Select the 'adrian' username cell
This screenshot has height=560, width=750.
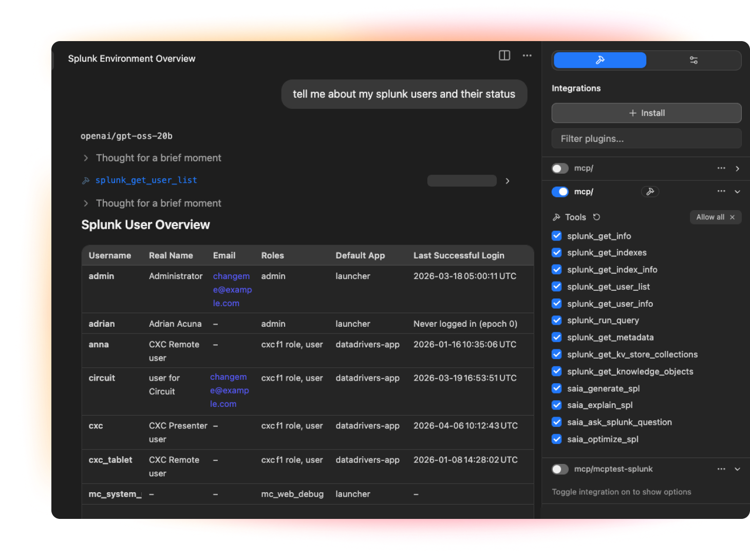point(102,324)
